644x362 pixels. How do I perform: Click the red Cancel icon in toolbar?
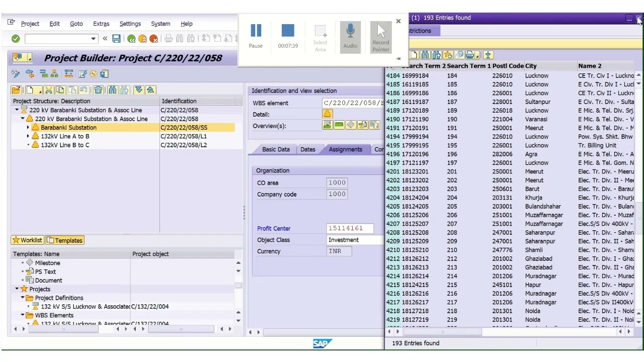point(153,39)
